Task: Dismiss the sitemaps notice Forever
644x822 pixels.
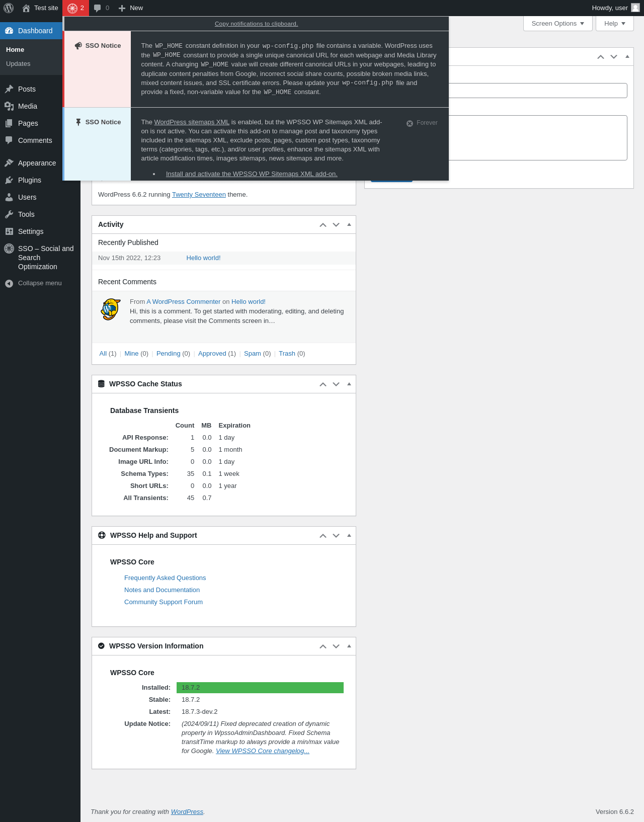Action: 422,123
